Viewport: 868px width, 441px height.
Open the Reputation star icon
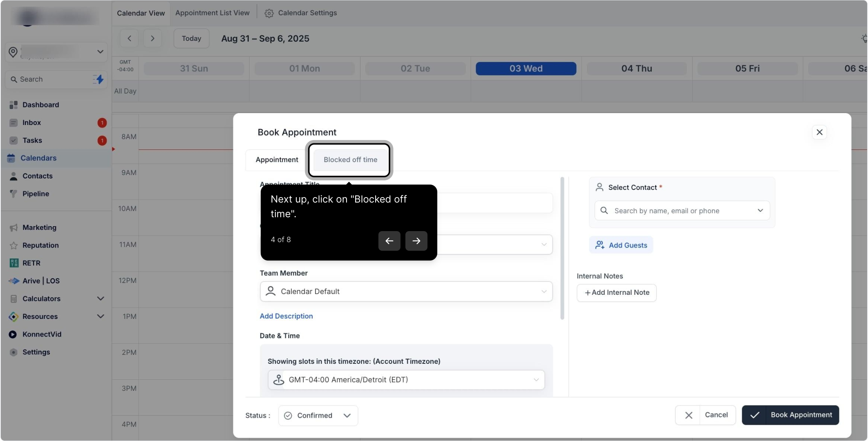13,245
